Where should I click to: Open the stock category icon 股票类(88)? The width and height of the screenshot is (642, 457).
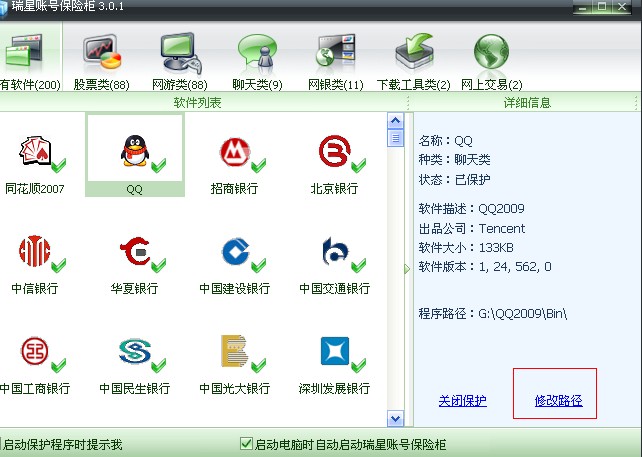click(x=102, y=52)
